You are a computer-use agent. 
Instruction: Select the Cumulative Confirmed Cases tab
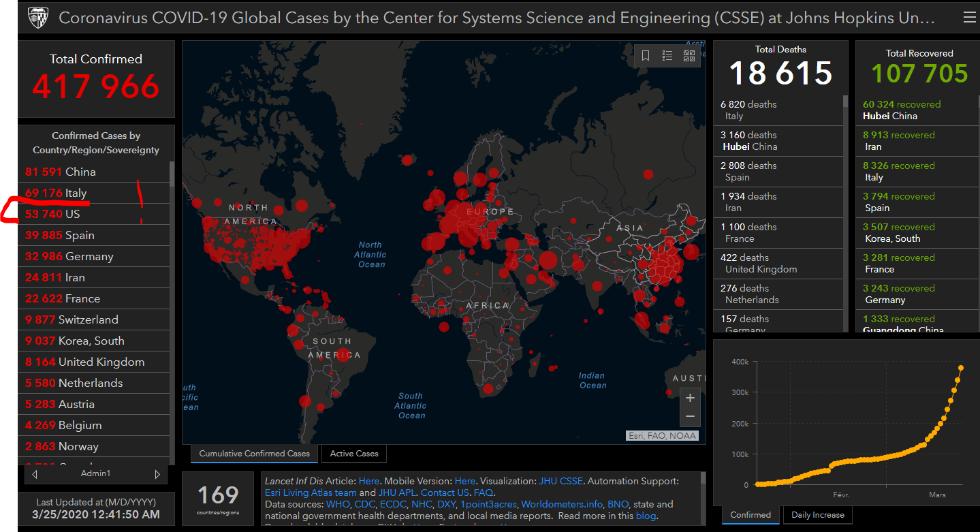pos(254,454)
